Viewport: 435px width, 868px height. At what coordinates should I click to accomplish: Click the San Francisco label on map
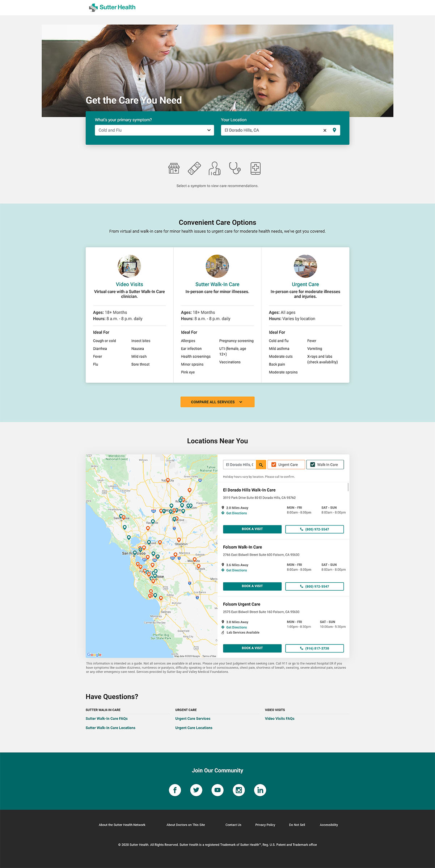point(134,553)
